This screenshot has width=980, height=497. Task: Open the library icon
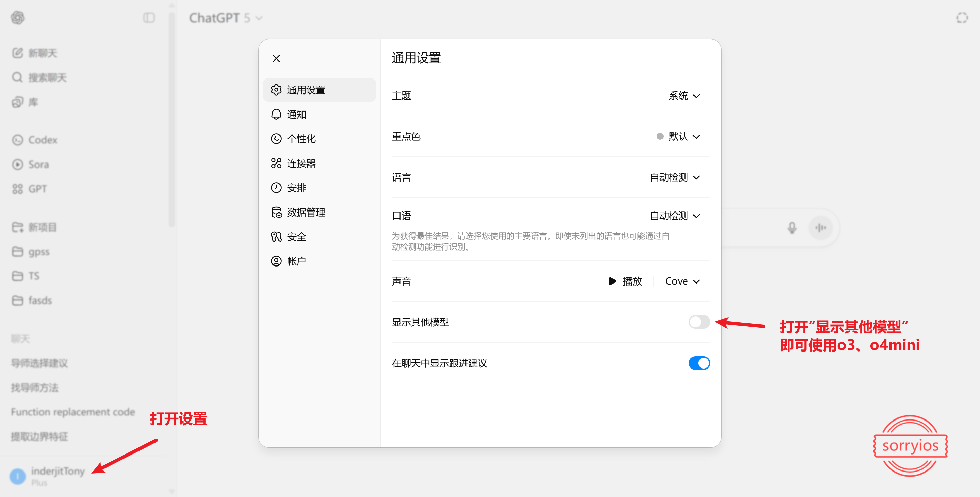(17, 102)
